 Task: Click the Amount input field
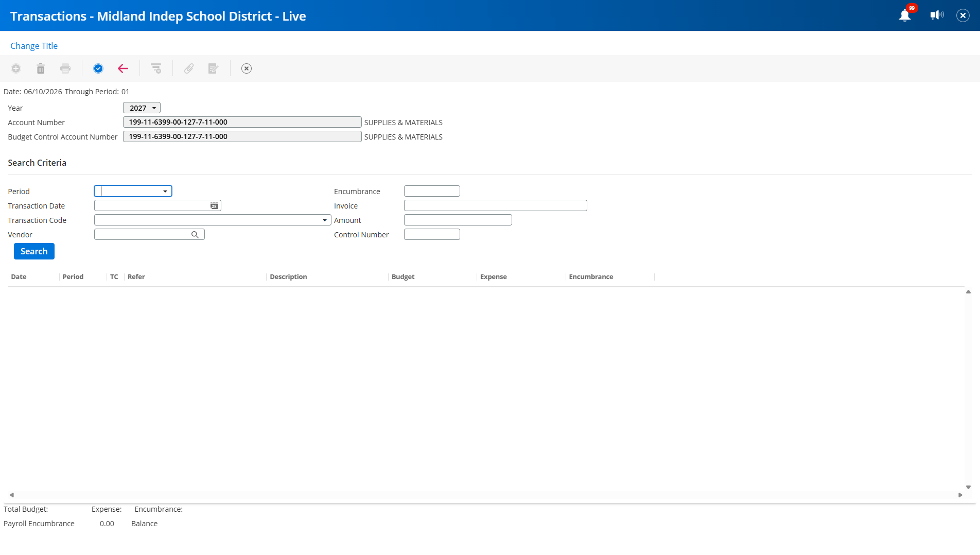(x=458, y=220)
